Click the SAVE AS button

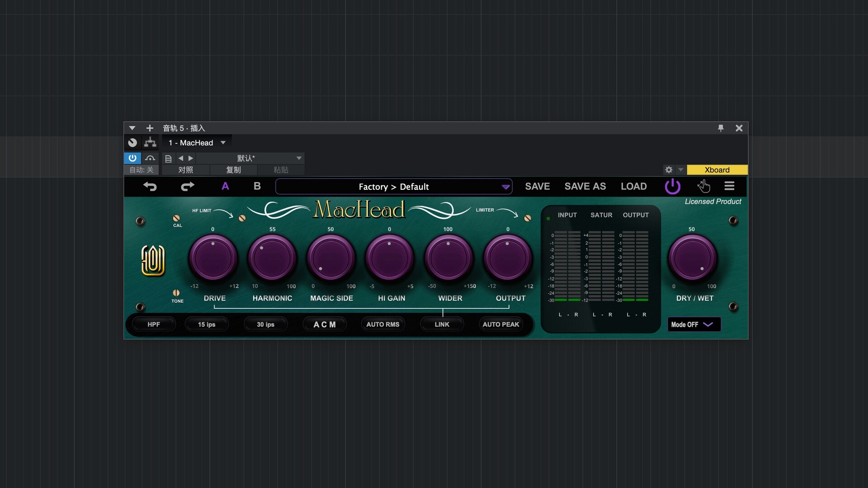pos(585,186)
